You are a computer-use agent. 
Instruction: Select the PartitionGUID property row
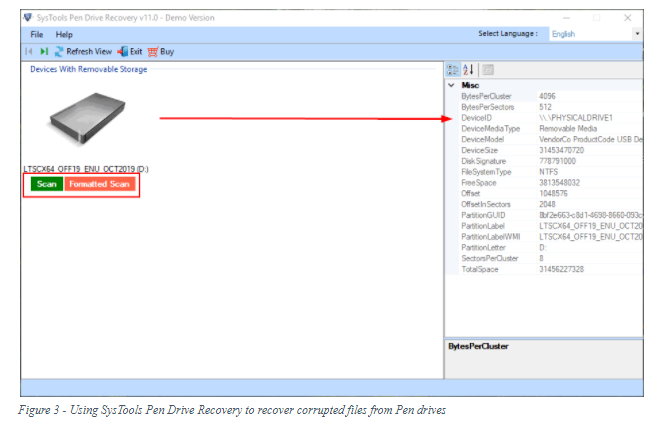pyautogui.click(x=551, y=215)
